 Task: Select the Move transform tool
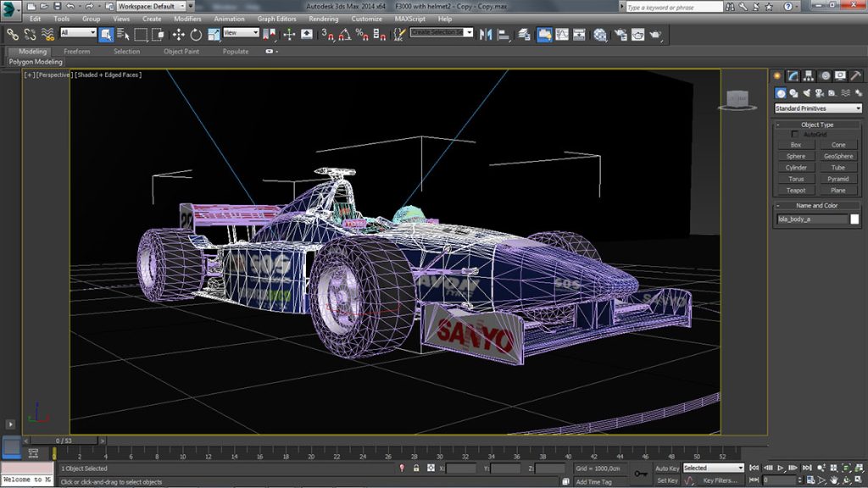178,35
